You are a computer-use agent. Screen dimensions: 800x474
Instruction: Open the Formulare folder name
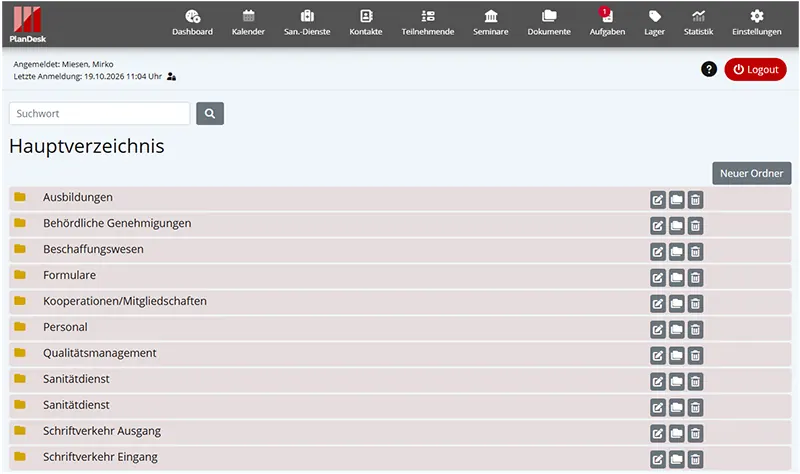point(69,275)
